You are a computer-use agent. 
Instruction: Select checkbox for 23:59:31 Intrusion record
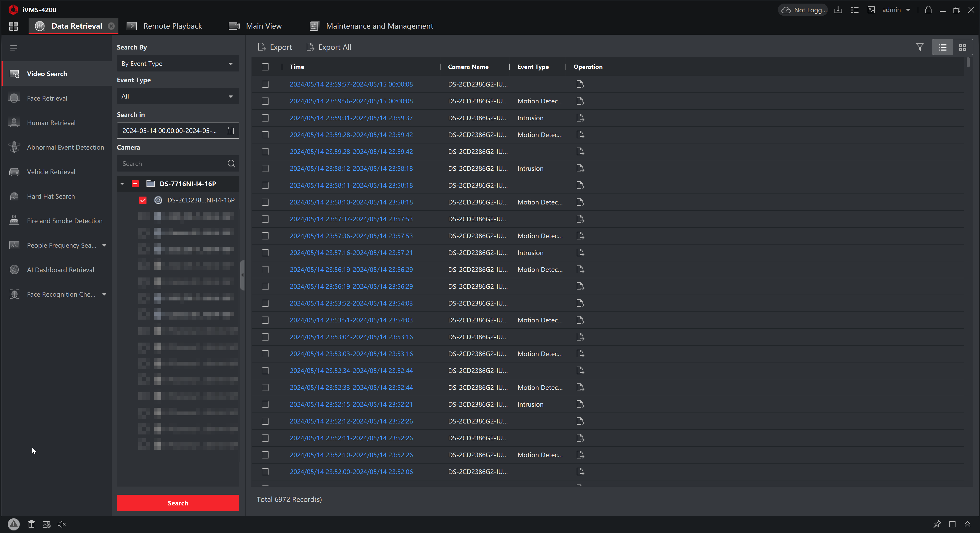pos(265,118)
